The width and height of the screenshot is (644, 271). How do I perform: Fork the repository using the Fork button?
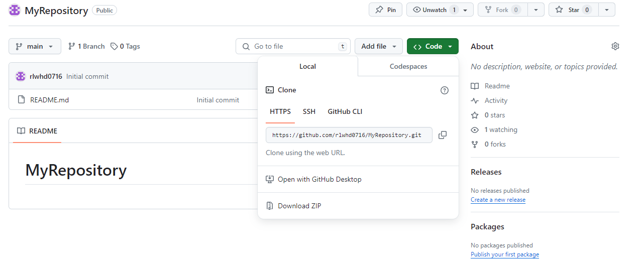(502, 10)
